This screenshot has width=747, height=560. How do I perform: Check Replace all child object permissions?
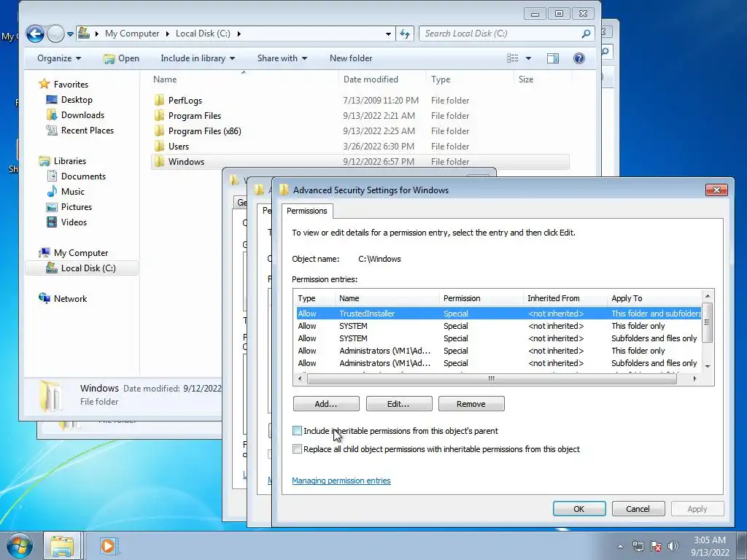coord(298,449)
